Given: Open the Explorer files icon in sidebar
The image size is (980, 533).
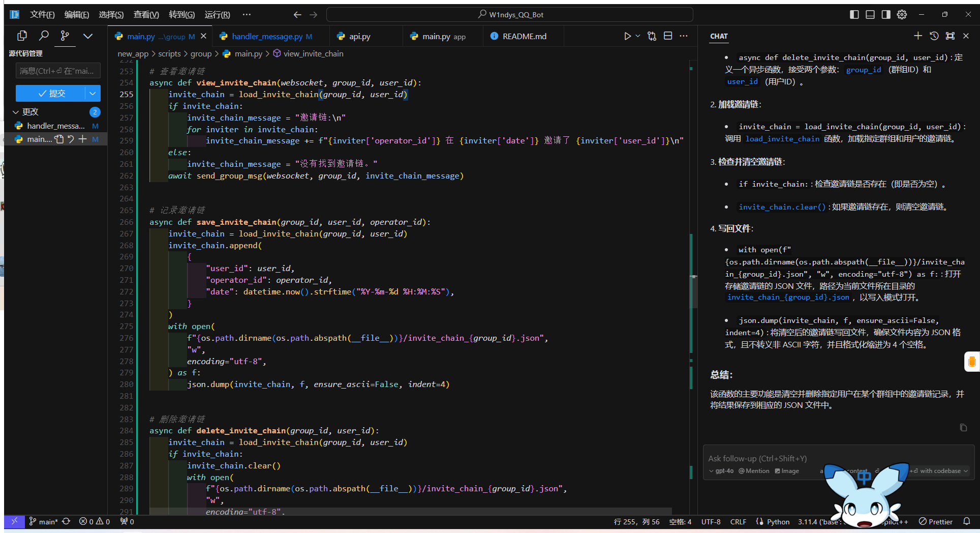Looking at the screenshot, I should [22, 36].
